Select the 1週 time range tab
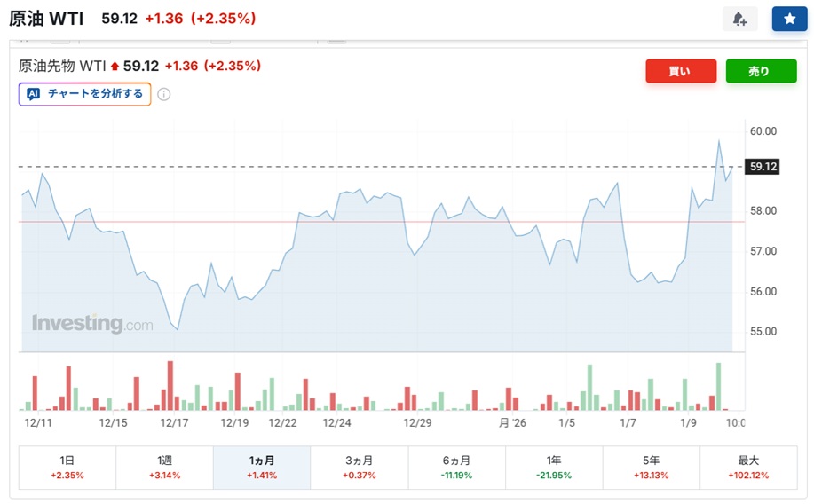Screen dimensions: 814x504 click(164, 467)
